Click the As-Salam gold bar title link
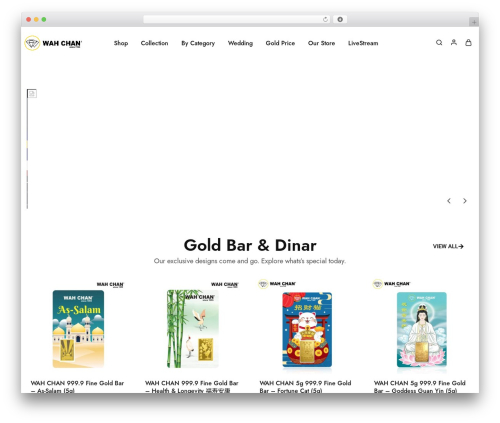Image resolution: width=500 pixels, height=423 pixels. point(77,387)
